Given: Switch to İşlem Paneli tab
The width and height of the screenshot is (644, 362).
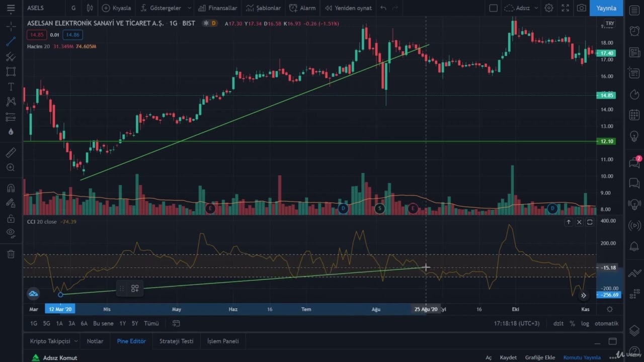Looking at the screenshot, I should pos(223,341).
